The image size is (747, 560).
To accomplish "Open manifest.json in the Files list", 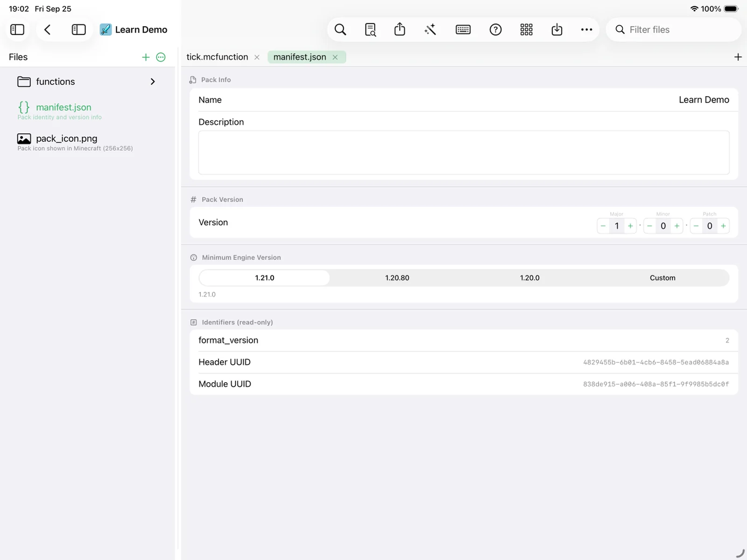I will tap(87, 111).
